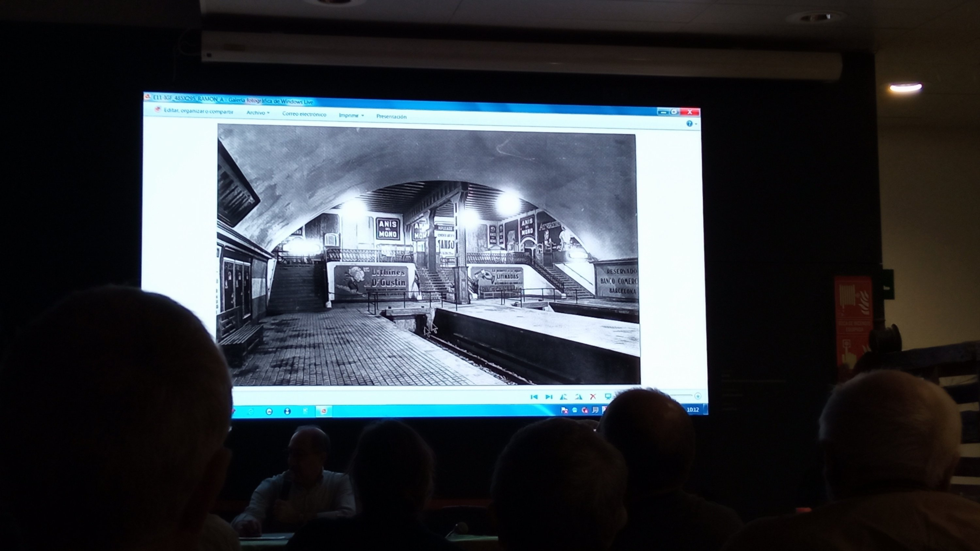
Task: Click the taskbar clock showing 10:12
Action: tap(693, 410)
